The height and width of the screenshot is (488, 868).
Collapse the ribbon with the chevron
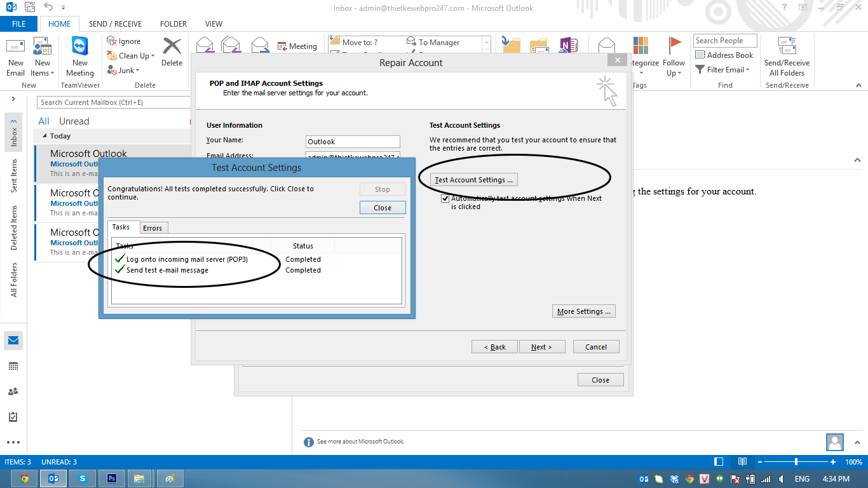[857, 85]
